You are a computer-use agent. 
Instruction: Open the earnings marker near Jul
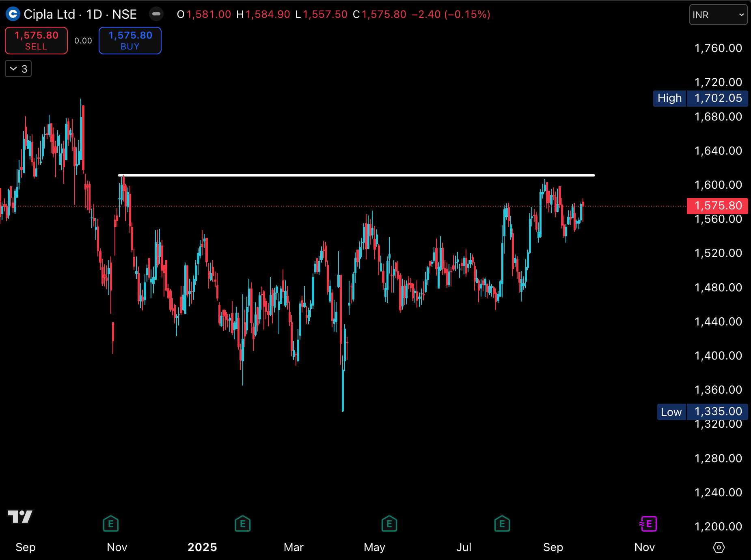pyautogui.click(x=502, y=523)
